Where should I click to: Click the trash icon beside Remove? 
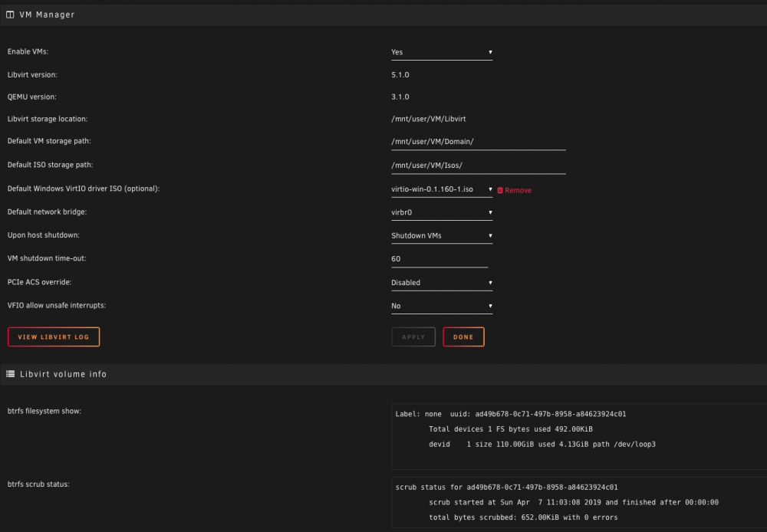(x=500, y=190)
